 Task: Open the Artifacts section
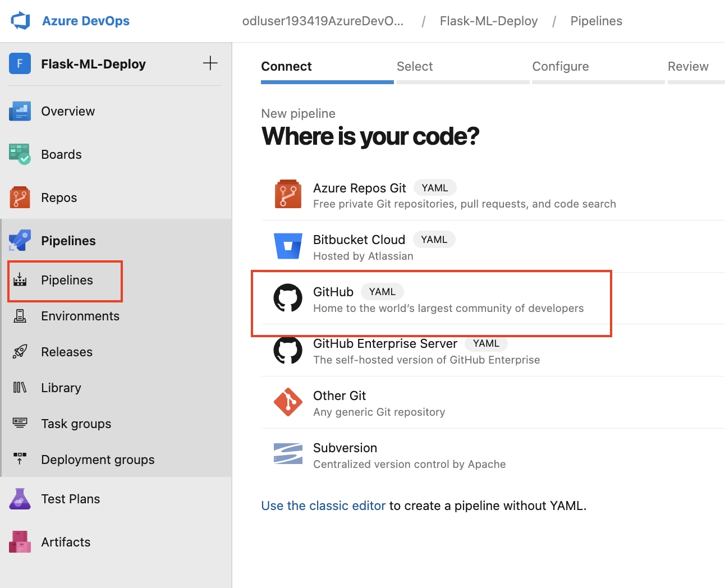(x=65, y=542)
